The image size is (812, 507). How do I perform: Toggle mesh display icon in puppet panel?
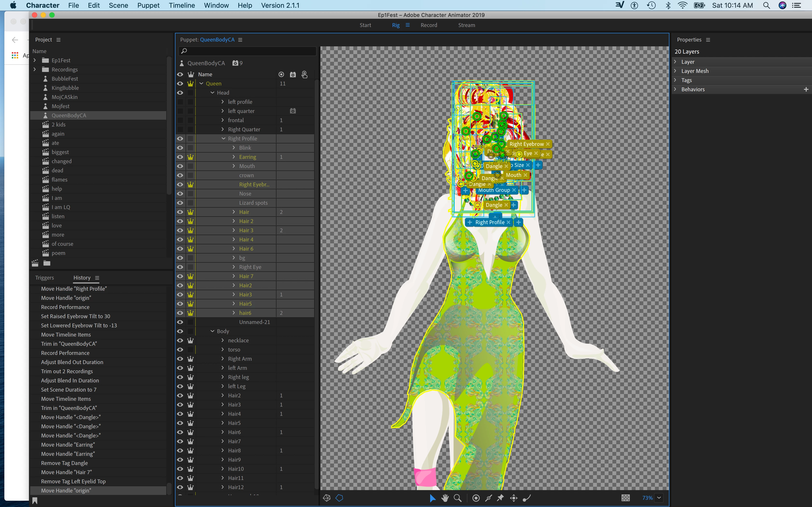click(326, 498)
